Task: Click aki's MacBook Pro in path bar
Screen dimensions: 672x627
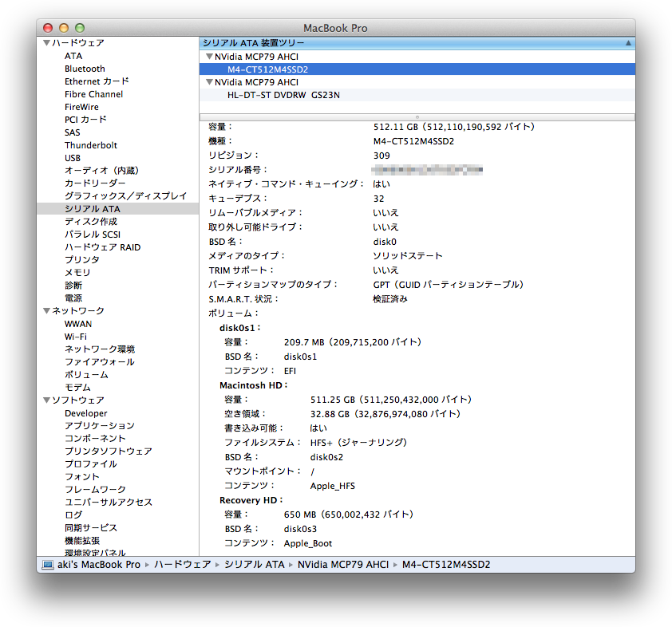Action: point(99,565)
